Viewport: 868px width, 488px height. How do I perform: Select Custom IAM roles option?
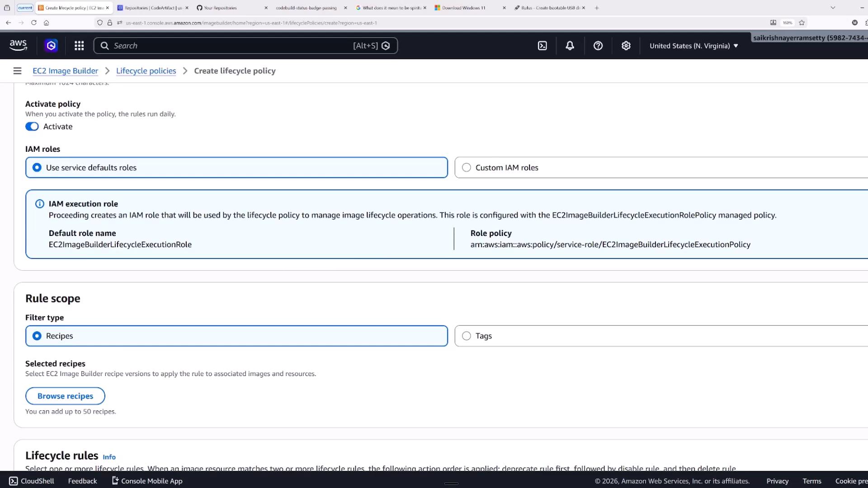click(x=661, y=168)
